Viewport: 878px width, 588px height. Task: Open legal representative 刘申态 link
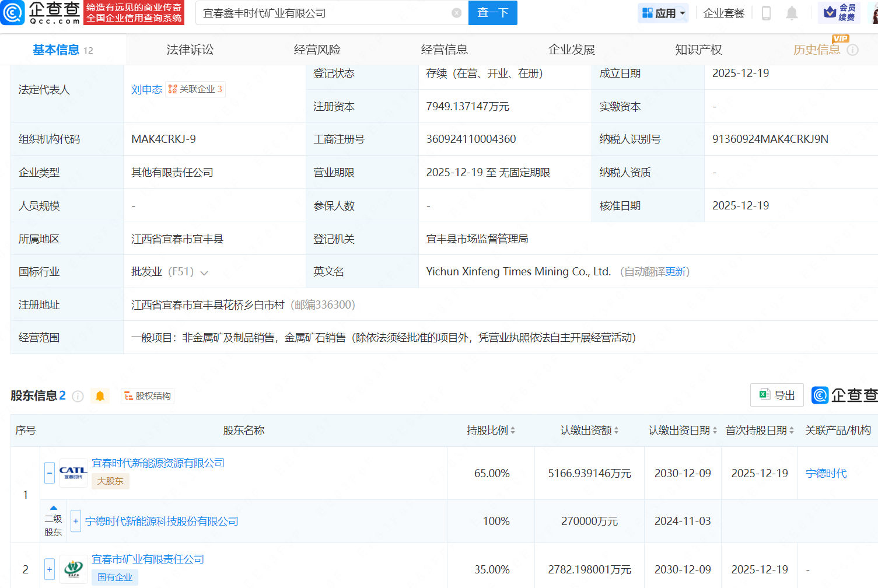point(146,89)
